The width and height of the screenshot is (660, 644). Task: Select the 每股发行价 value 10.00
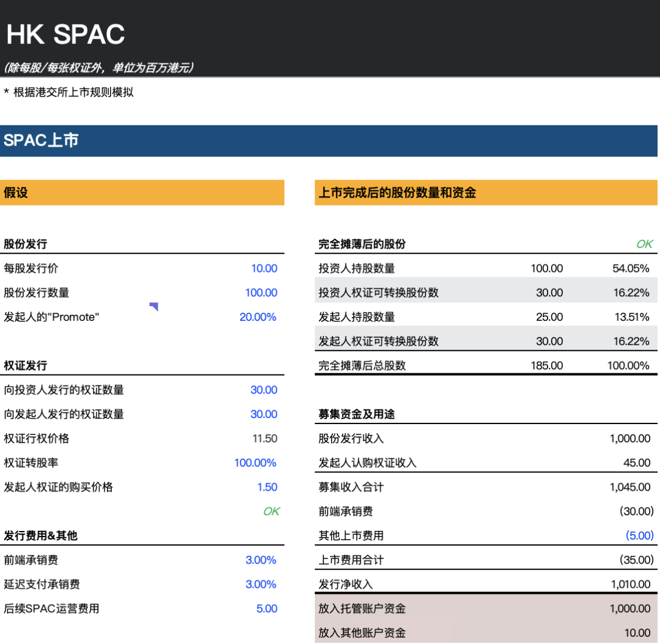pos(264,268)
